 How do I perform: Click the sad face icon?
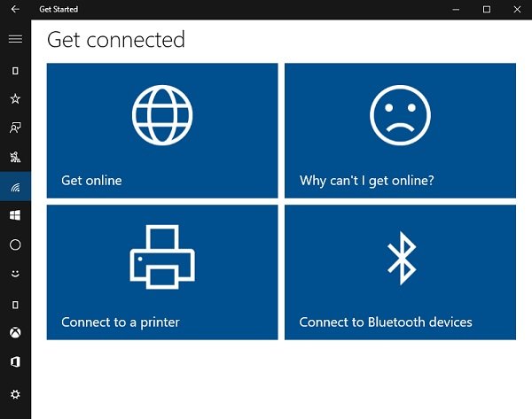click(400, 113)
